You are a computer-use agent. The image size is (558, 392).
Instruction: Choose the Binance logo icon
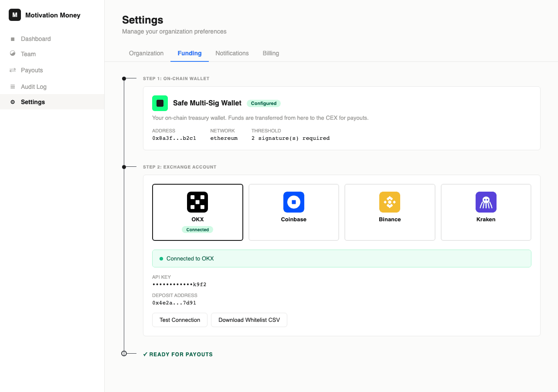point(390,202)
